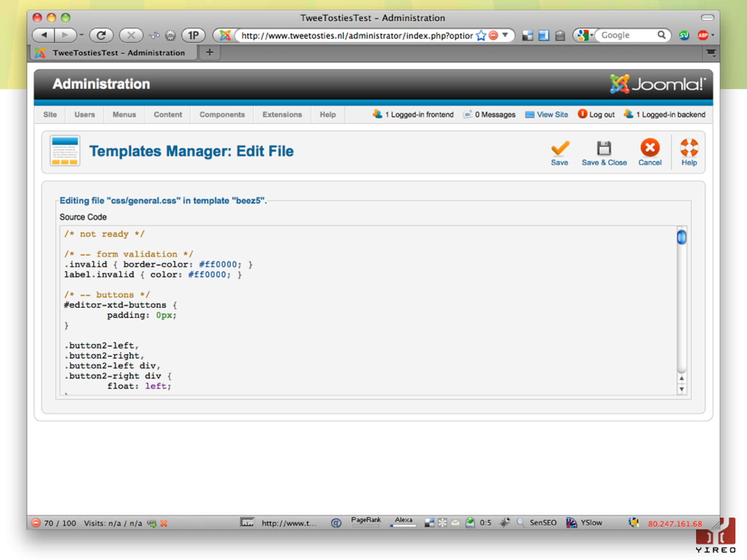The height and width of the screenshot is (560, 747).
Task: Open the Extensions menu
Action: tap(282, 114)
